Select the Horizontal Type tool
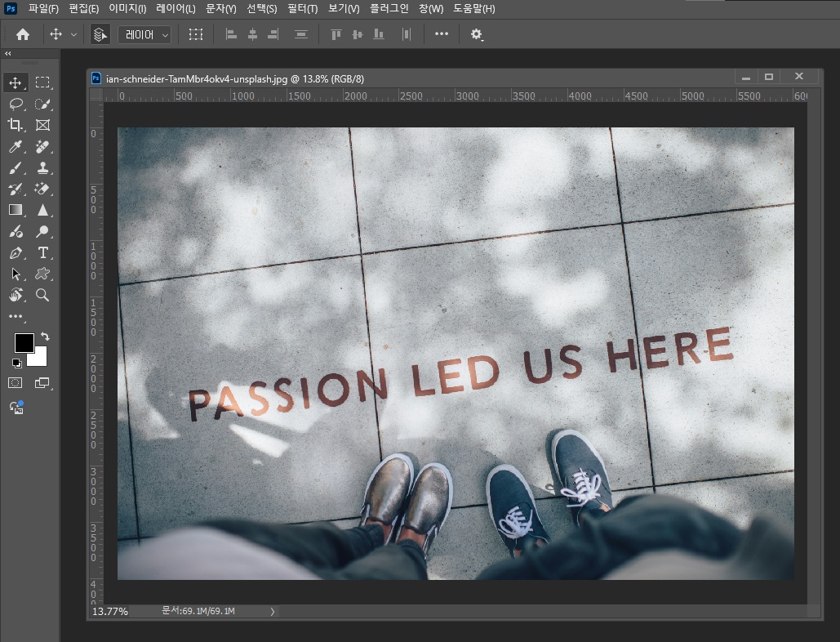Screen dimensions: 840x642 pos(42,252)
